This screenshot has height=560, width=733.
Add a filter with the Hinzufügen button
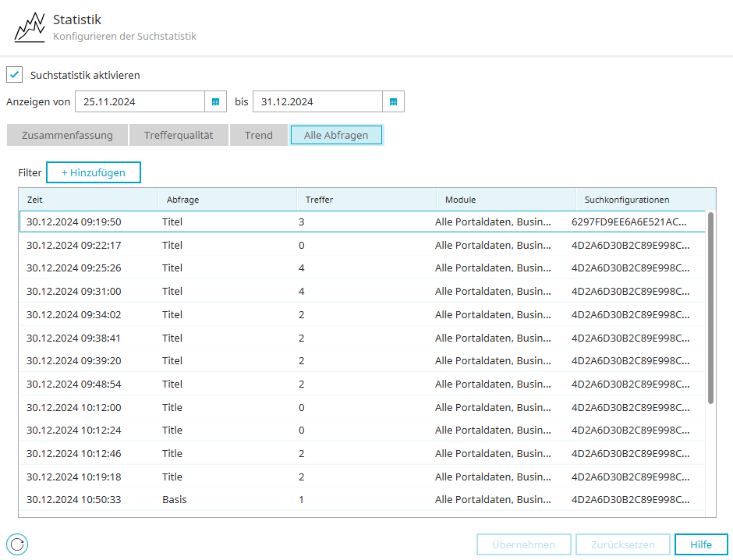pyautogui.click(x=94, y=172)
